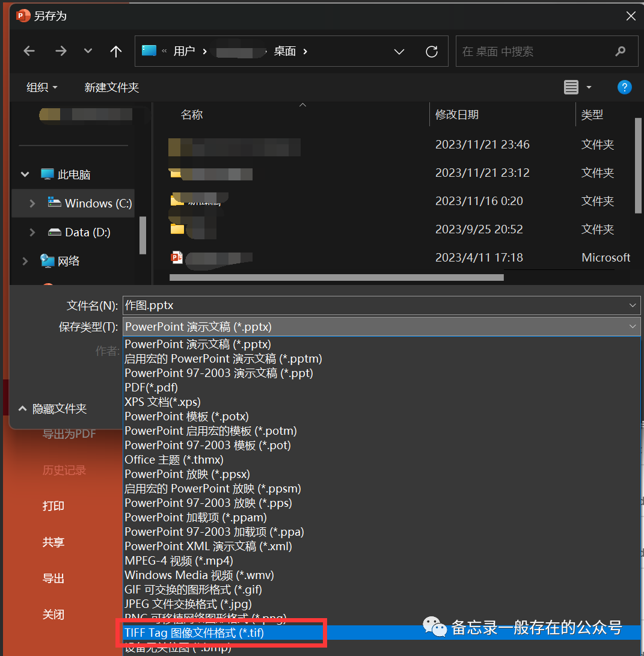Open 打印 in PowerPoint backstage menu
The image size is (644, 656).
pos(53,506)
